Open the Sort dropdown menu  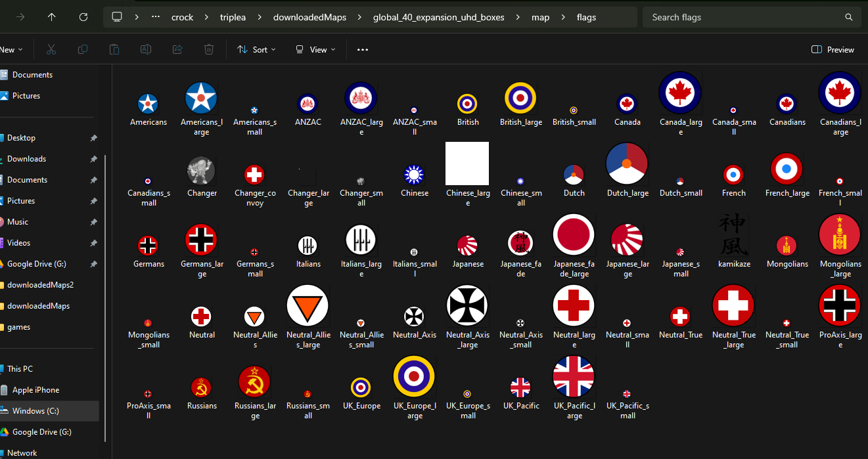click(x=256, y=49)
